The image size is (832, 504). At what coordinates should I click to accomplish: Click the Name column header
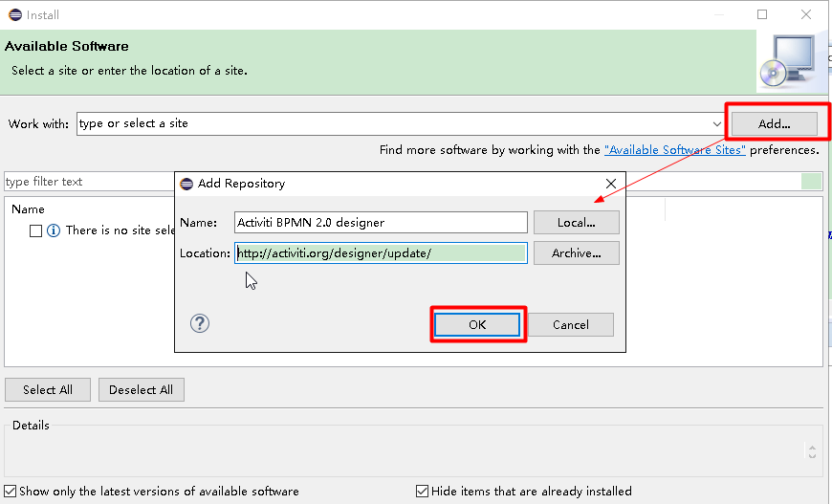(x=28, y=209)
